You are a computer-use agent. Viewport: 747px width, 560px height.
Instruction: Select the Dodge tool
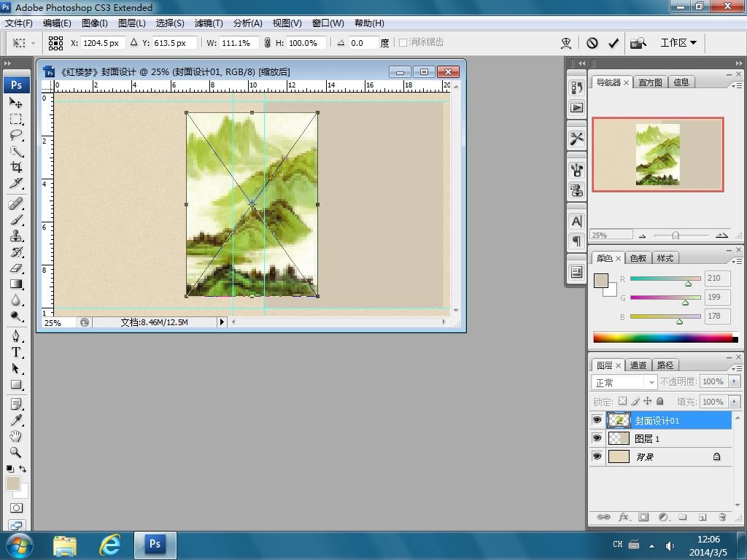click(16, 316)
